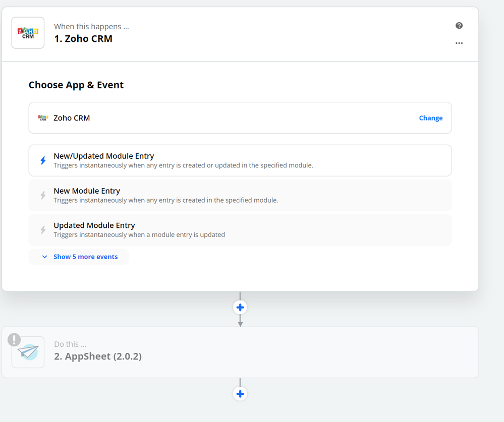Click the 'Choose App & Event' heading

point(76,85)
